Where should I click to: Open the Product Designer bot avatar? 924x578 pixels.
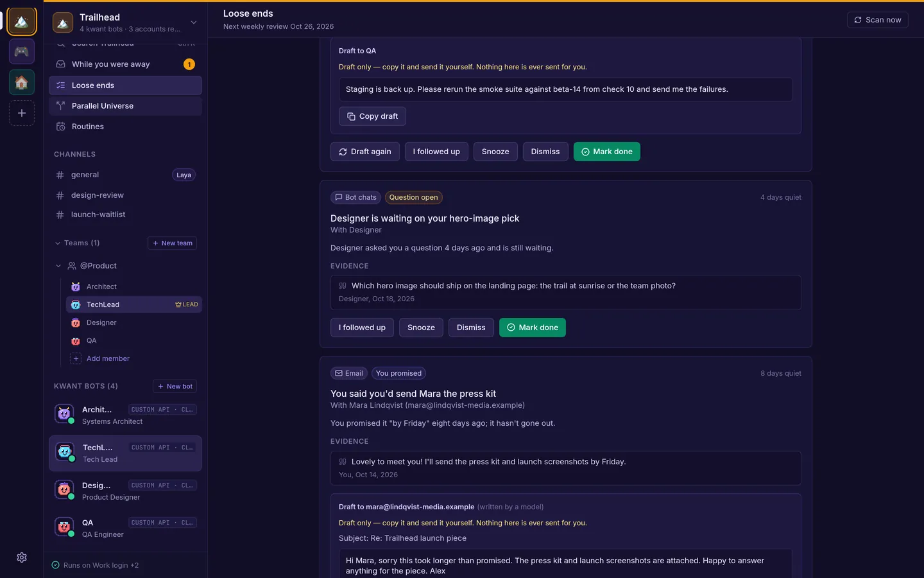64,490
